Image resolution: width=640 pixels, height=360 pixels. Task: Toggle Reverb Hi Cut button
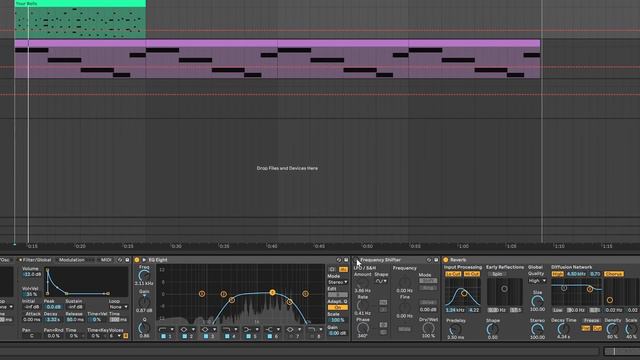[471, 274]
